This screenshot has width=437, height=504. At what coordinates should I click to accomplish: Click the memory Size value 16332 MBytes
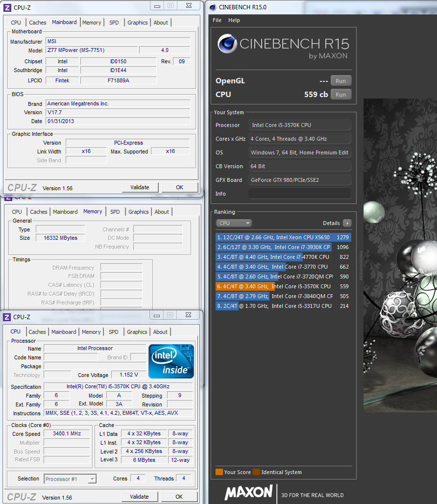click(60, 238)
